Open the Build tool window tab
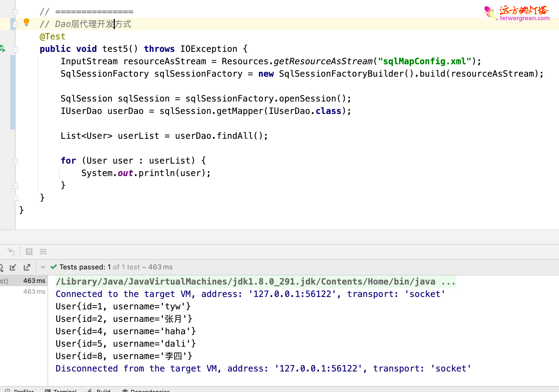The image size is (559, 392). point(99,390)
